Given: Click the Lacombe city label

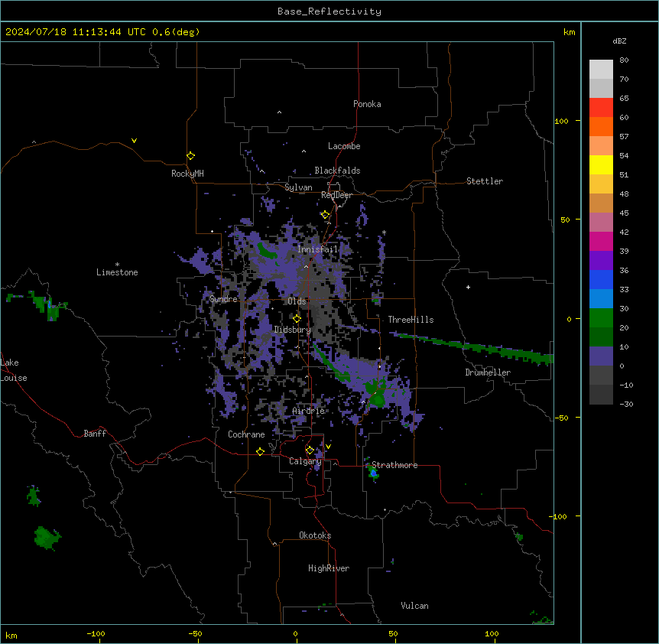Looking at the screenshot, I should click(x=344, y=146).
